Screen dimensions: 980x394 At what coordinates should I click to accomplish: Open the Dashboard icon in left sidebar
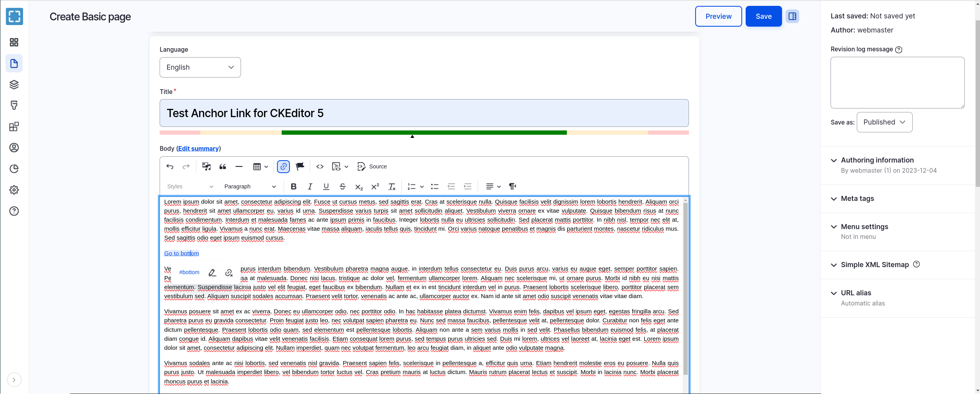click(x=14, y=42)
